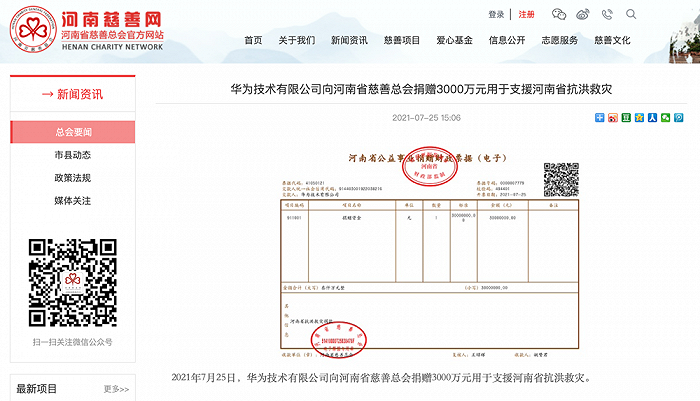Open the 慈善项目 nav menu item
700x401 pixels.
coord(402,40)
